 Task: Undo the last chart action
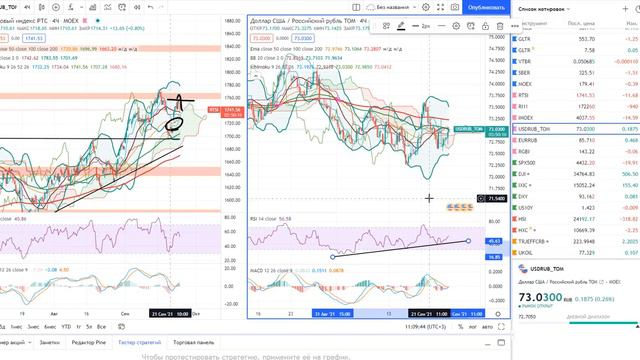(x=151, y=7)
